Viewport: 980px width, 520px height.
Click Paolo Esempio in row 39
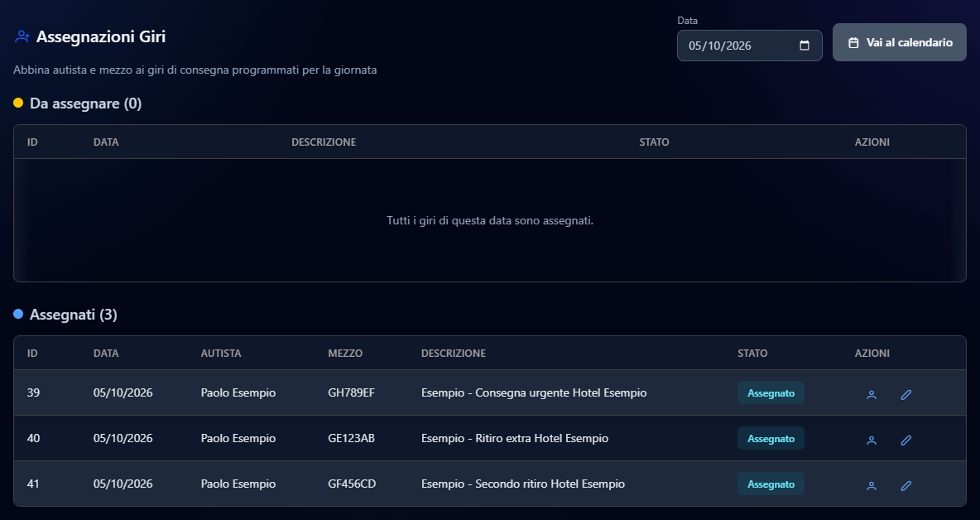coord(238,392)
